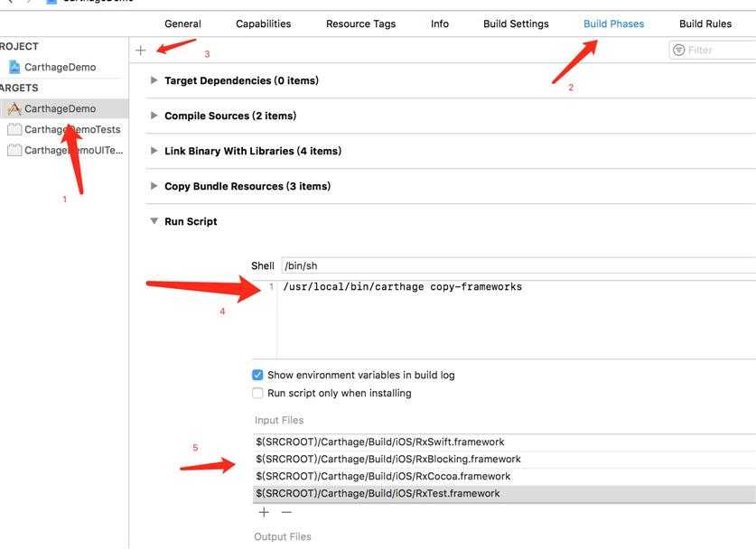Uncheck Show environment variables in build log
The height and width of the screenshot is (549, 756).
(257, 375)
